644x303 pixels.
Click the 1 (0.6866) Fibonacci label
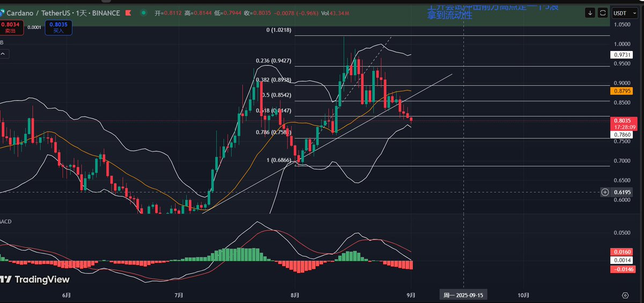279,160
